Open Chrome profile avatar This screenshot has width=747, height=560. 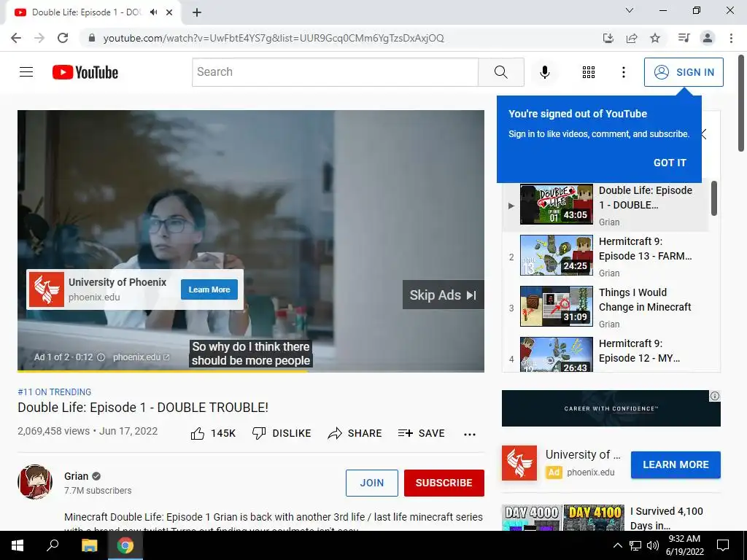[x=708, y=38]
